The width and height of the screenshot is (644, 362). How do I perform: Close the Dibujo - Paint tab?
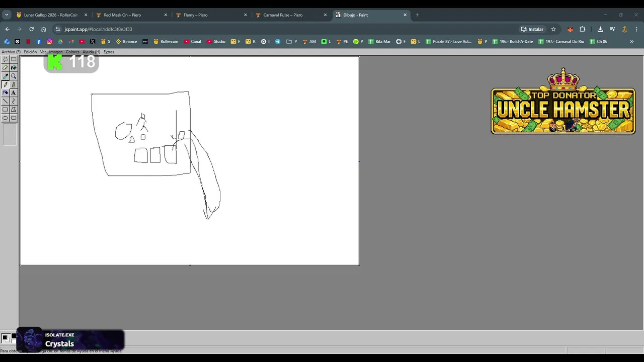click(405, 15)
